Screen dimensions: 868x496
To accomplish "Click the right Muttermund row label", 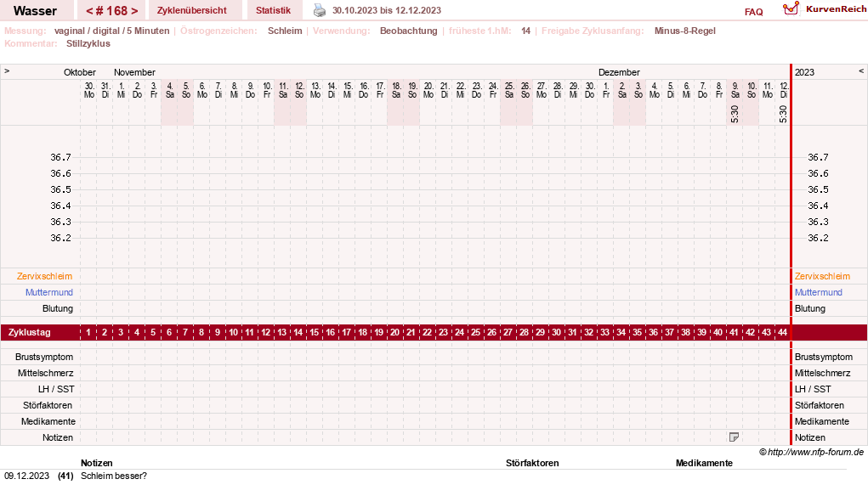I will coord(818,292).
